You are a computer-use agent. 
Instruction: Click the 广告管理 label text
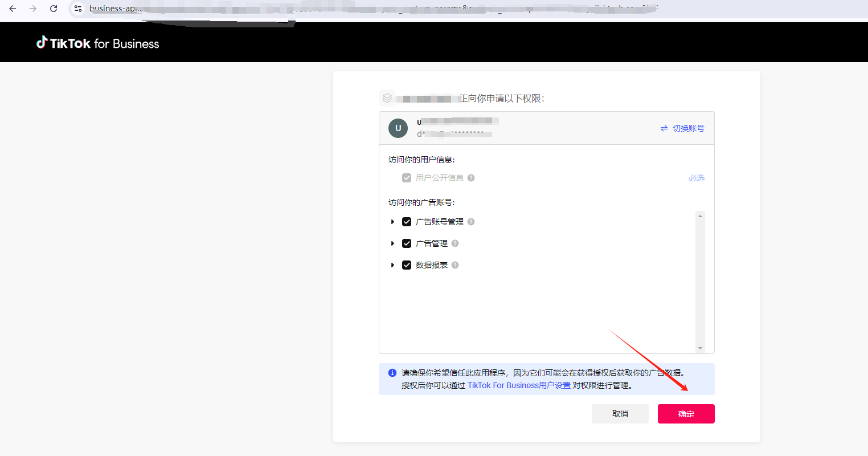point(432,243)
